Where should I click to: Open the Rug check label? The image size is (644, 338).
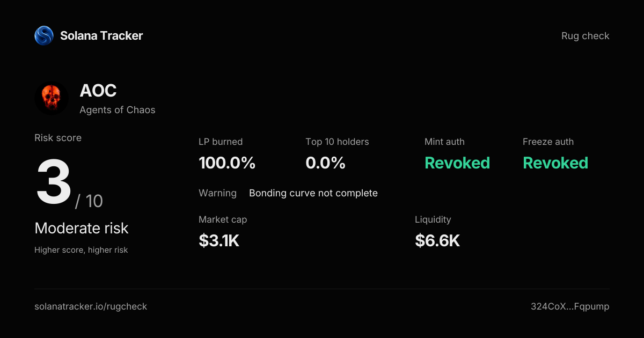(586, 36)
